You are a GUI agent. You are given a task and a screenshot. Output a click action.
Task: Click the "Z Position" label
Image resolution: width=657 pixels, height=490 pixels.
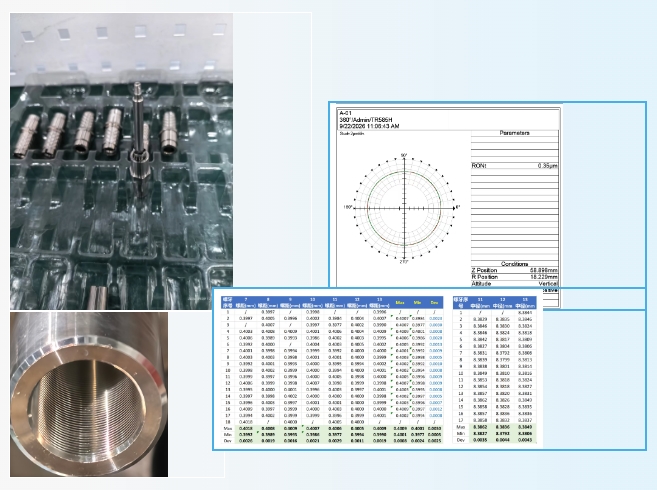pos(484,270)
